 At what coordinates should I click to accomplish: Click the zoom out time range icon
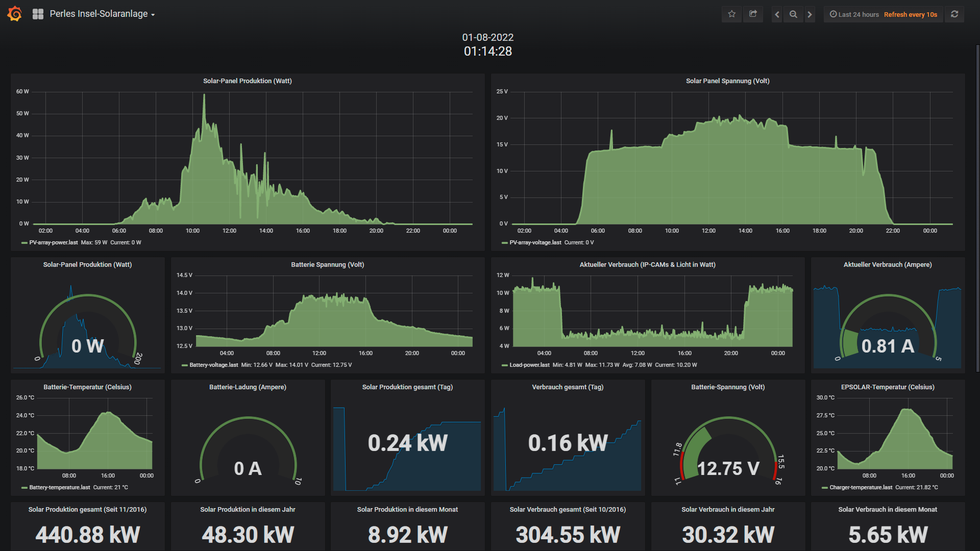tap(793, 14)
